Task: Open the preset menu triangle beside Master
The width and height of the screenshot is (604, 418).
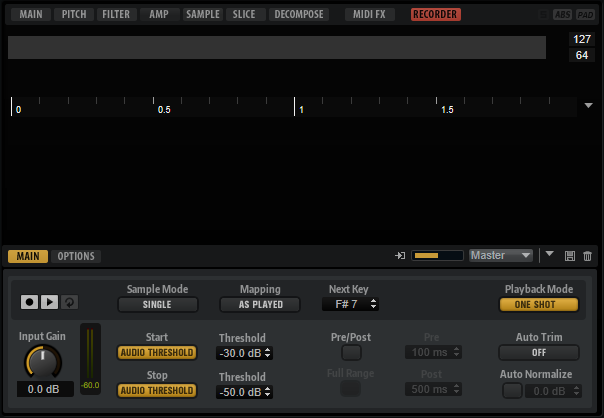Action: pos(550,254)
